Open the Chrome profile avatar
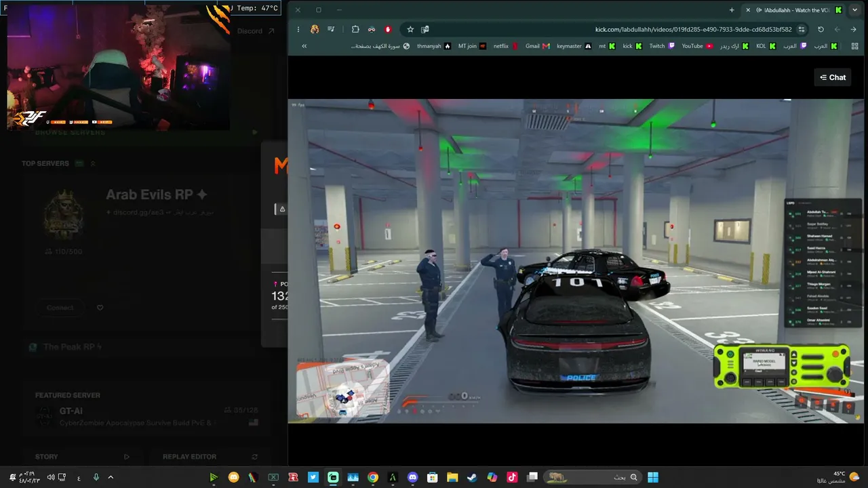Viewport: 868px width, 488px height. [x=315, y=29]
